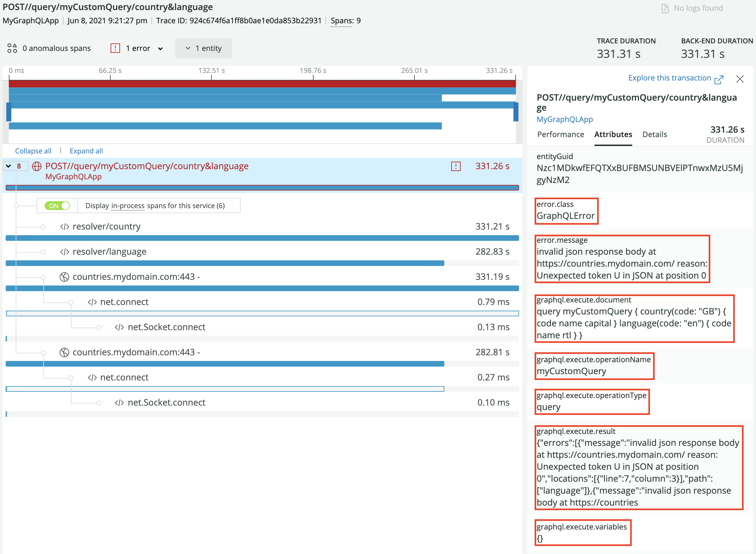
Task: Collapse the root span with 8 children
Action: pos(9,166)
